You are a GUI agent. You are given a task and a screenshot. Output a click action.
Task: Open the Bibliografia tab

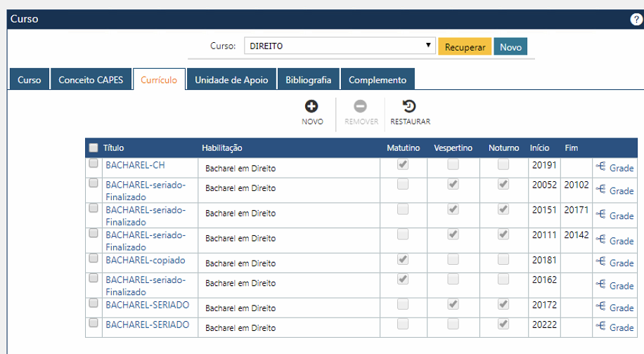pos(309,79)
